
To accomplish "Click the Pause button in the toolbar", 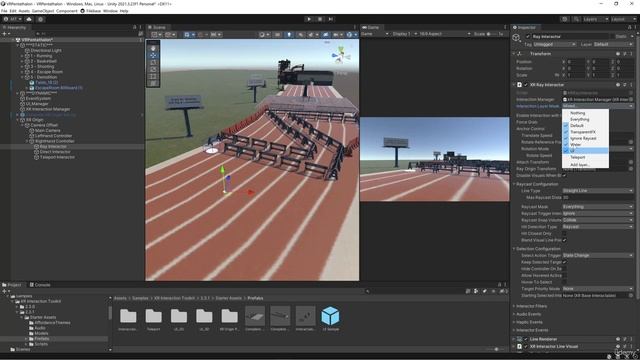I will 320,19.
